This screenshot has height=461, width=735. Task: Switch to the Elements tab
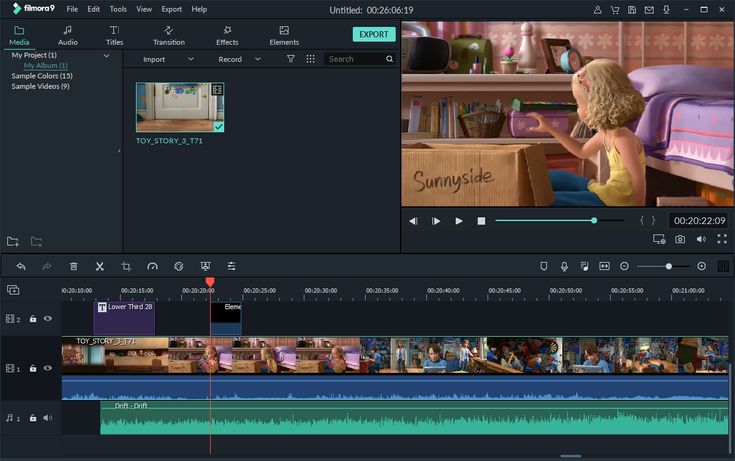[x=284, y=35]
